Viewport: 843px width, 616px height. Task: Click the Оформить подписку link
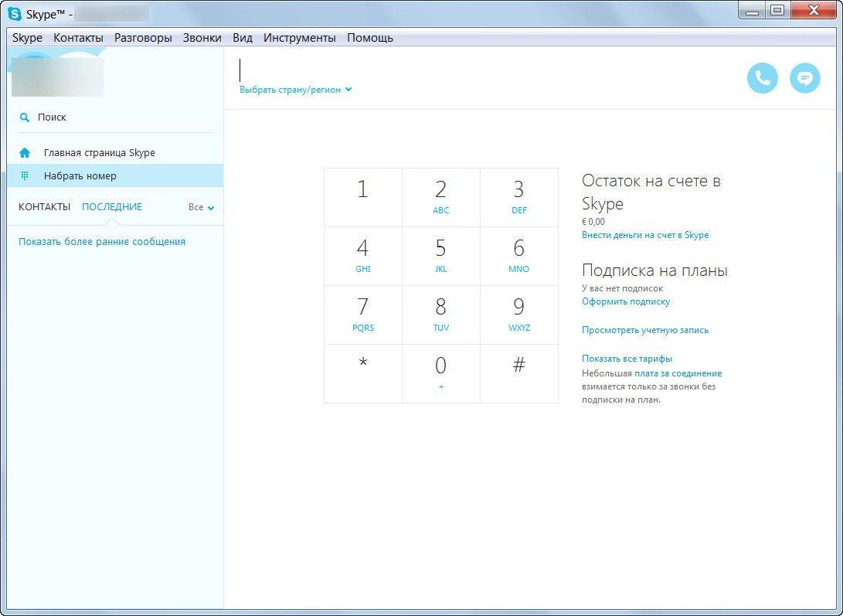(626, 301)
